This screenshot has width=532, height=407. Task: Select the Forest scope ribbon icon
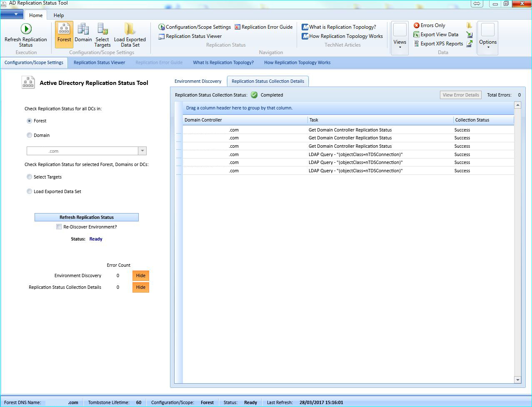[64, 34]
